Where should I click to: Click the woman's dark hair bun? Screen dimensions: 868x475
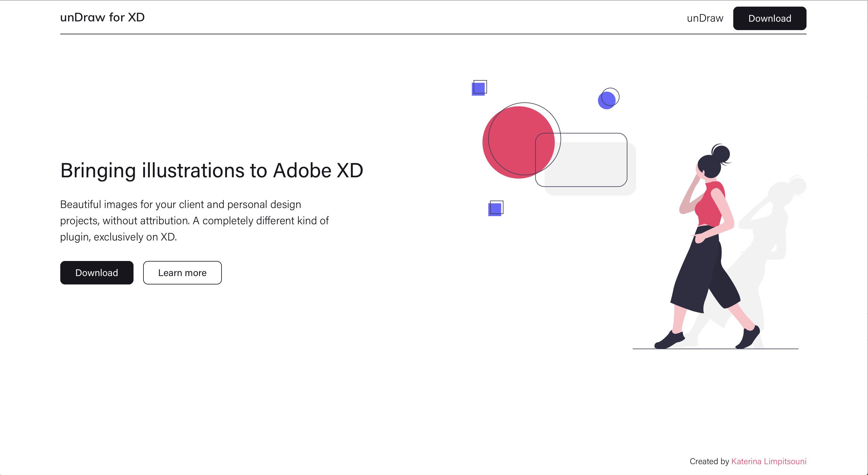[722, 154]
